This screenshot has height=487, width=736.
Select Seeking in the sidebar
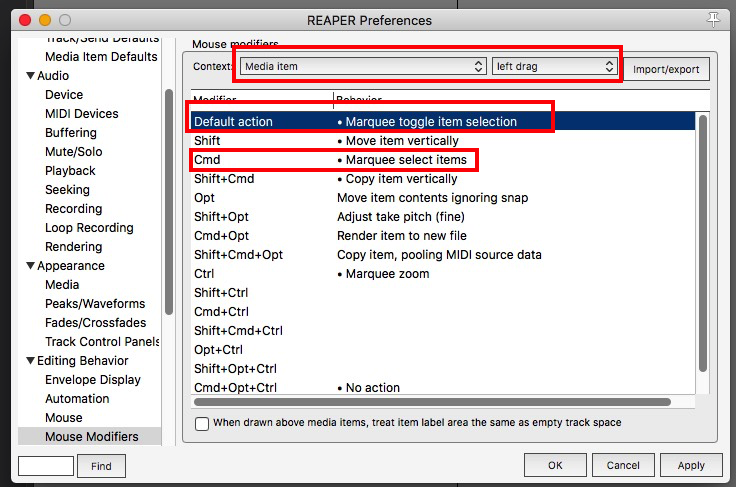click(x=67, y=190)
